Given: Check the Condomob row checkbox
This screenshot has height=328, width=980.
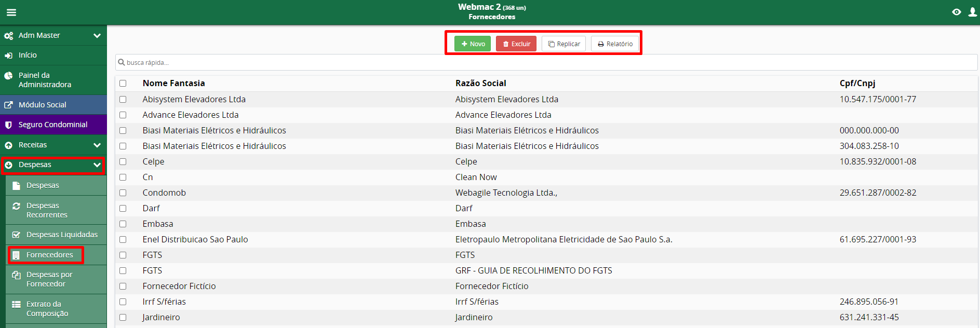Looking at the screenshot, I should click(x=123, y=193).
